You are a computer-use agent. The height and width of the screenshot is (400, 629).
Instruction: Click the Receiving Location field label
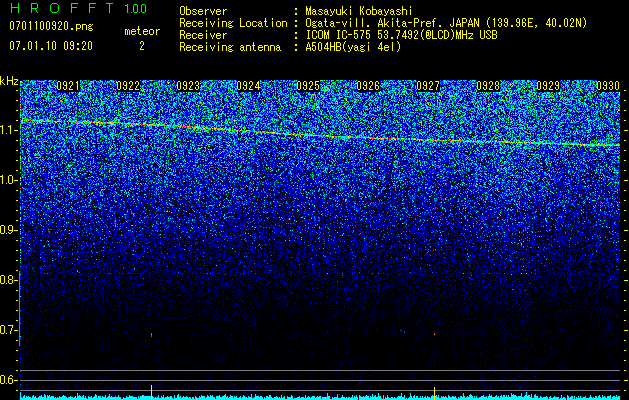(233, 23)
